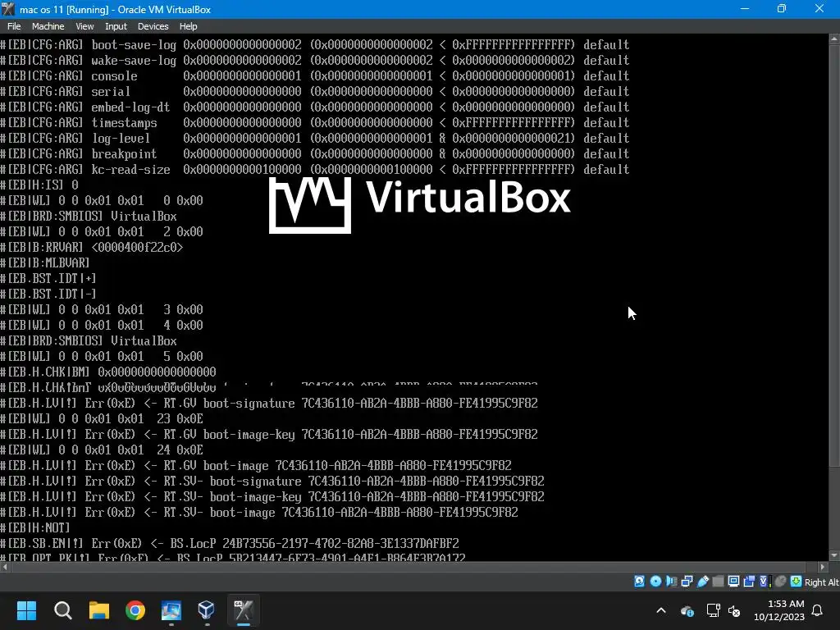The image size is (840, 630).
Task: Click the 'wake-save-log' log line
Action: (314, 60)
